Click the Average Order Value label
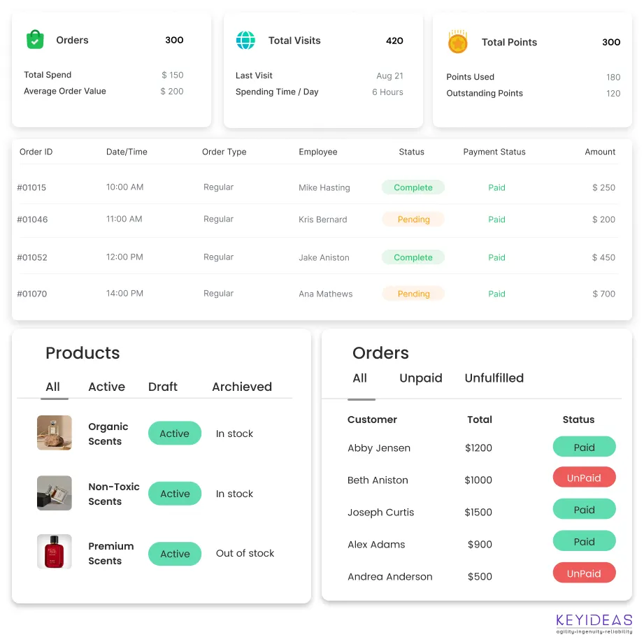The height and width of the screenshot is (644, 644). 65,91
